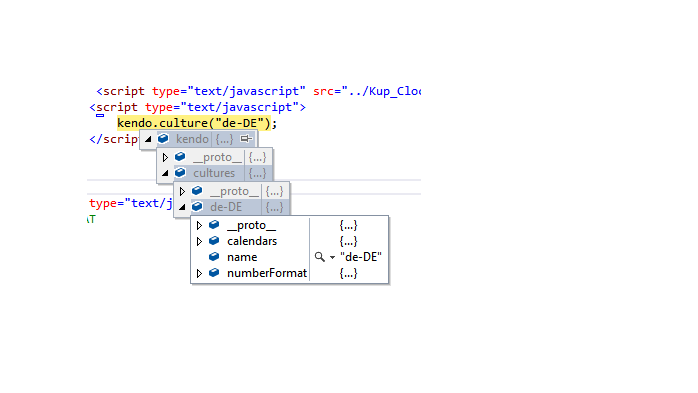Image resolution: width=698 pixels, height=393 pixels.
Task: Click cube icon of __proto__ under kendo
Action: click(180, 157)
